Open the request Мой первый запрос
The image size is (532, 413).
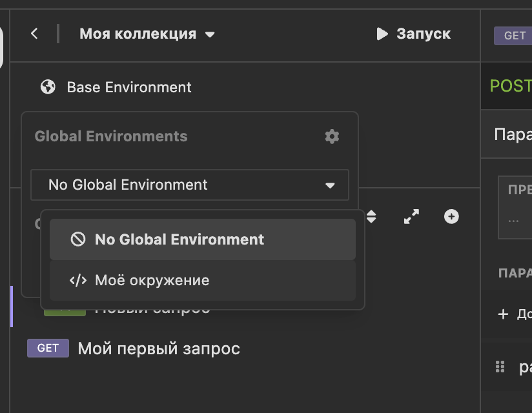[x=158, y=348]
